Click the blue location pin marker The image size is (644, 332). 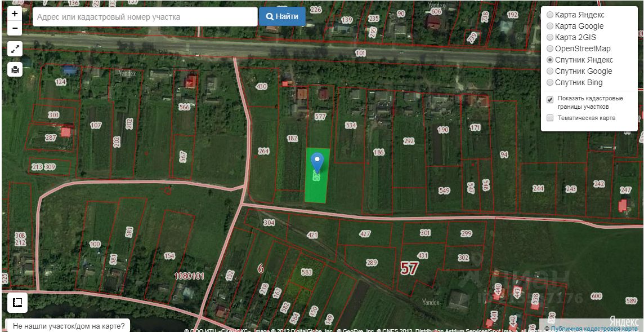pos(317,163)
